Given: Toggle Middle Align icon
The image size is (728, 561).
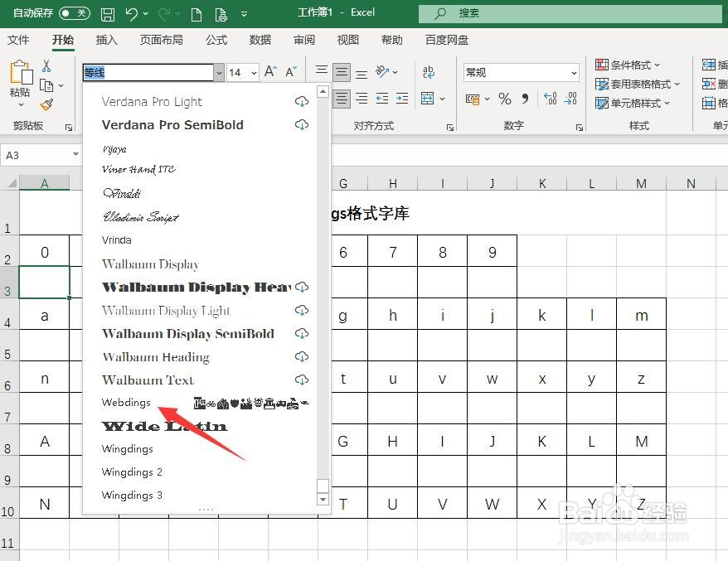Looking at the screenshot, I should pyautogui.click(x=342, y=72).
